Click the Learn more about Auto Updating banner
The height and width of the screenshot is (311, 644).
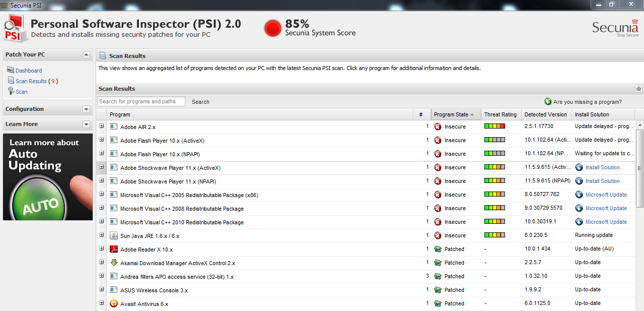(x=48, y=177)
